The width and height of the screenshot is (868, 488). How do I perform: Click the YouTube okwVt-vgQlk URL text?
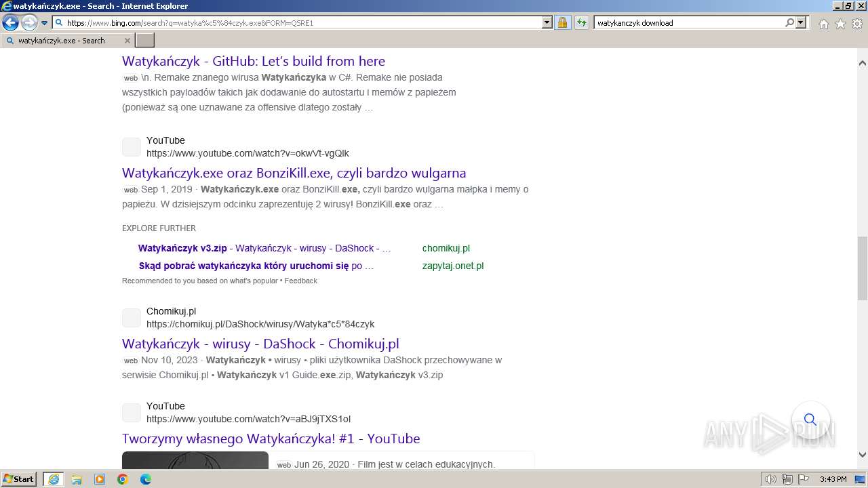coord(248,153)
